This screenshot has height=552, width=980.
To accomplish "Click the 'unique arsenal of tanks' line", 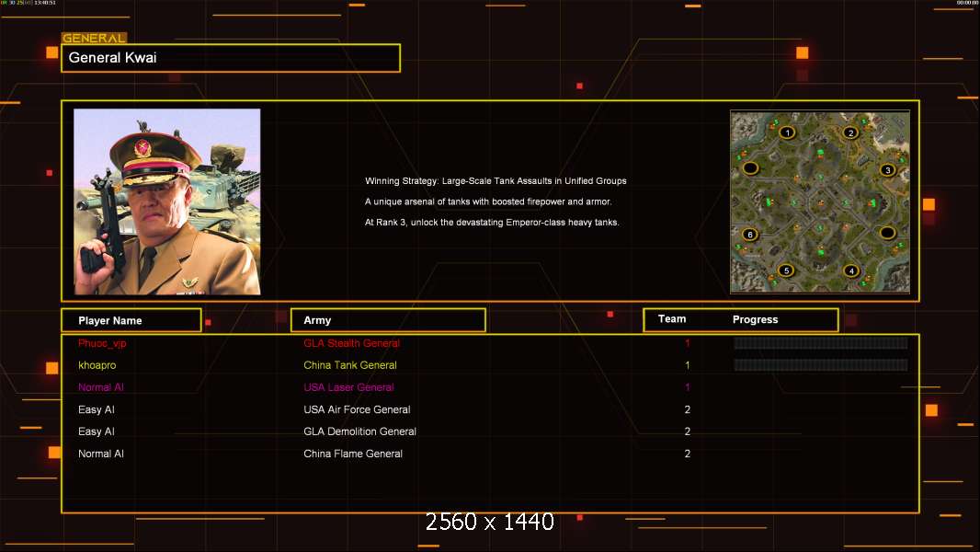I will [x=488, y=201].
